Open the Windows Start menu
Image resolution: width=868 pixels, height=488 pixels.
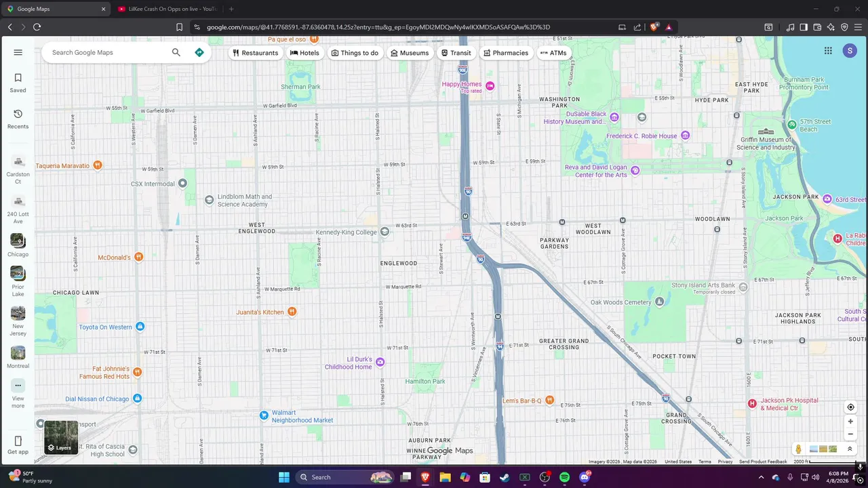pyautogui.click(x=283, y=477)
